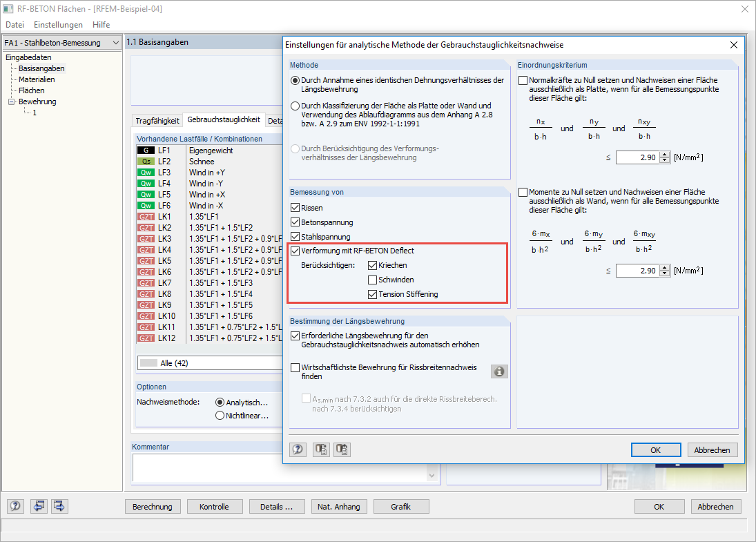Switch to the Tragfähigkeit tab
Screen dimensions: 756x542
157,120
